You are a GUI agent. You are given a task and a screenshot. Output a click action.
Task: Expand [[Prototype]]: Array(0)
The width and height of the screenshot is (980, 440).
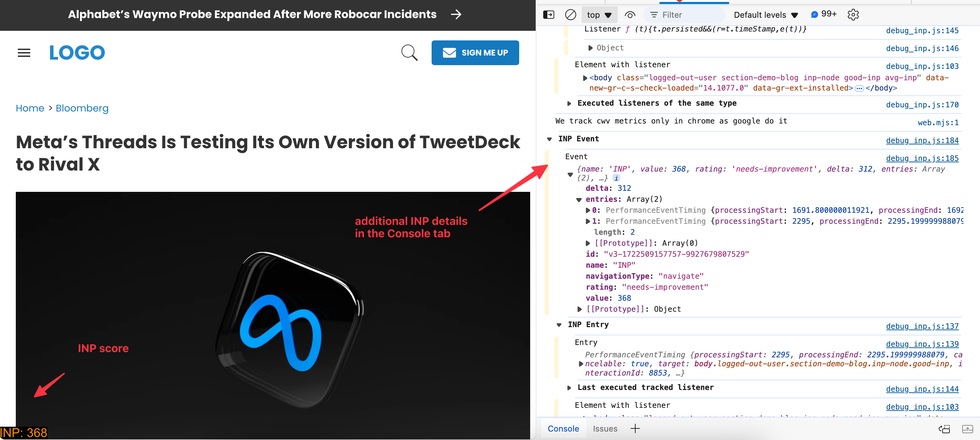tap(589, 243)
